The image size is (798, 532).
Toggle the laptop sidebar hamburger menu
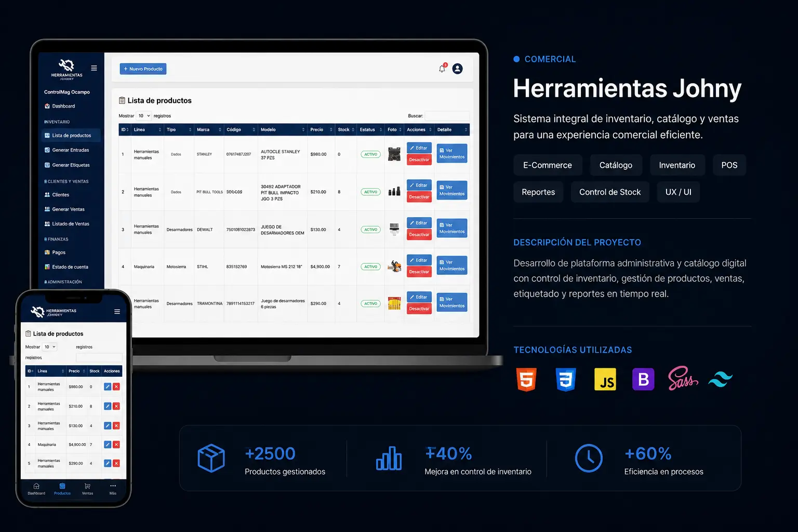pyautogui.click(x=94, y=68)
